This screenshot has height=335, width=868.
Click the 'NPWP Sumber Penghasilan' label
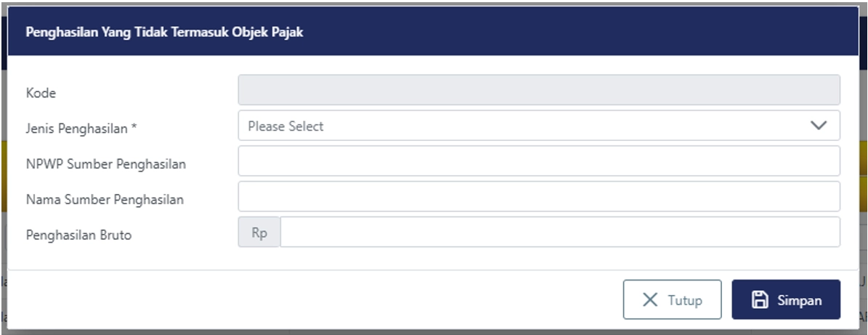coord(106,164)
